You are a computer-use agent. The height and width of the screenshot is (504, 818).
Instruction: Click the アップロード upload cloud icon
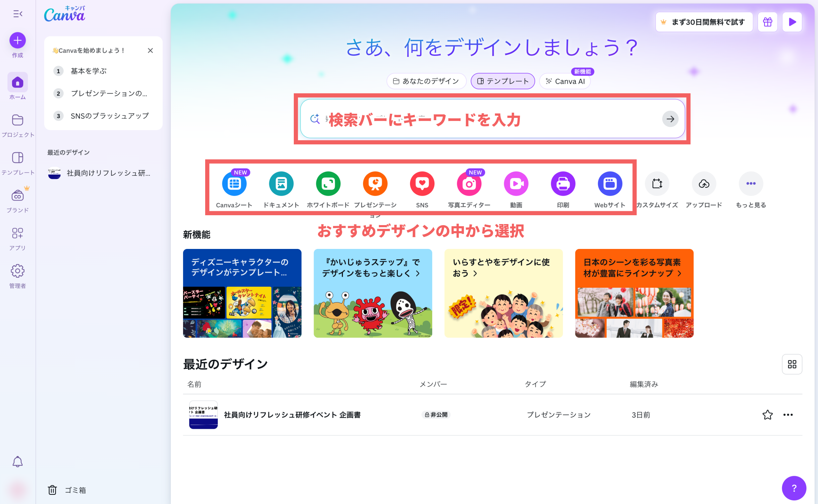point(704,184)
